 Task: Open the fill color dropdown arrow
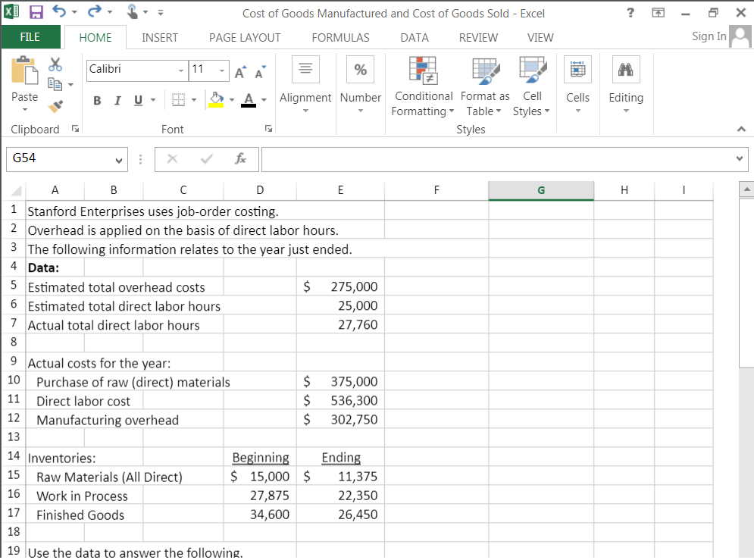(x=232, y=100)
